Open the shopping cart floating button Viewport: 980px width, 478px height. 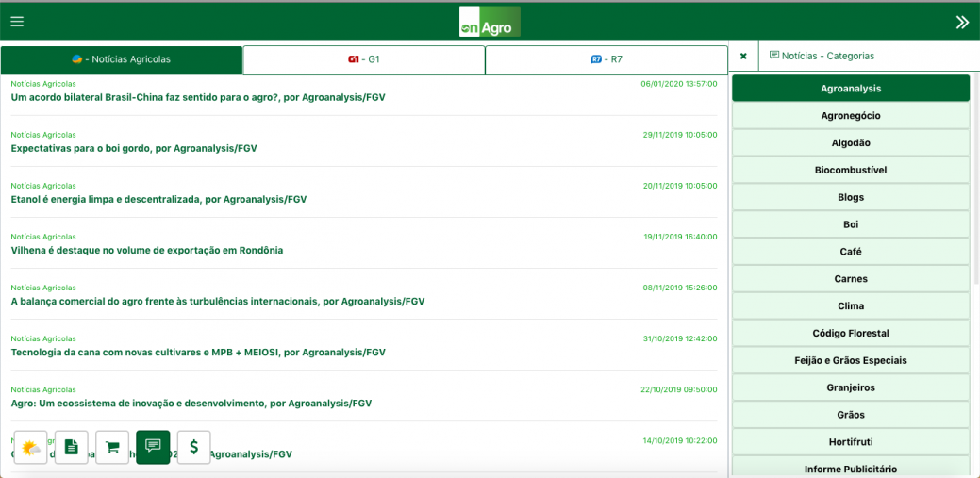112,448
